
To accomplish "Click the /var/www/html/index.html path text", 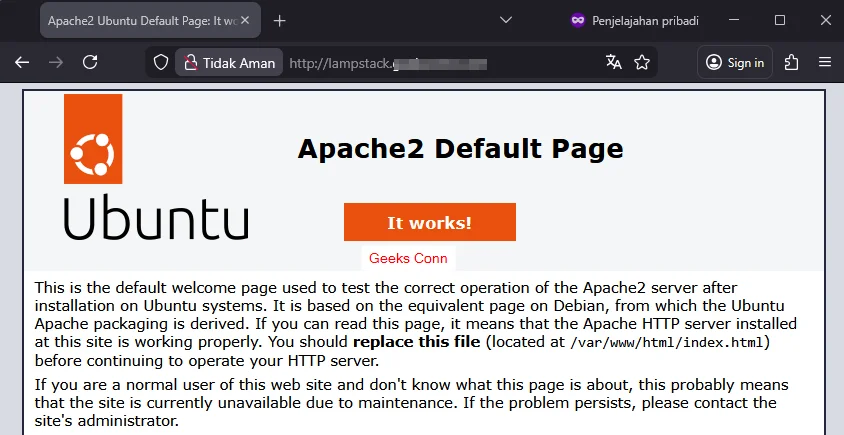I will coord(667,342).
